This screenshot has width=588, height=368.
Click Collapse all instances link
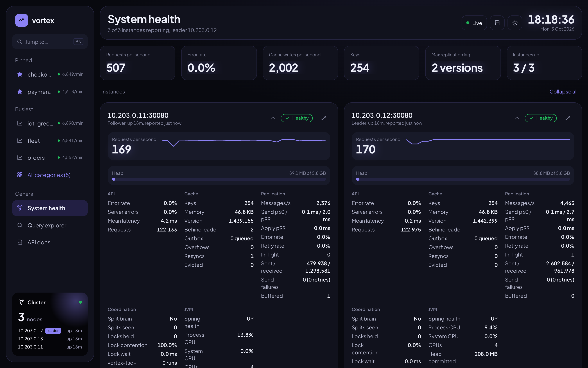563,91
